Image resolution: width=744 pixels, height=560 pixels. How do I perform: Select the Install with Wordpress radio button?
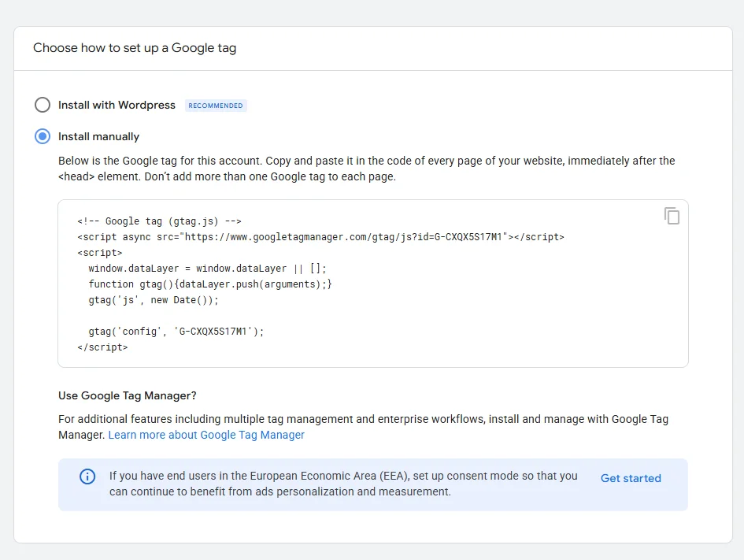point(43,105)
